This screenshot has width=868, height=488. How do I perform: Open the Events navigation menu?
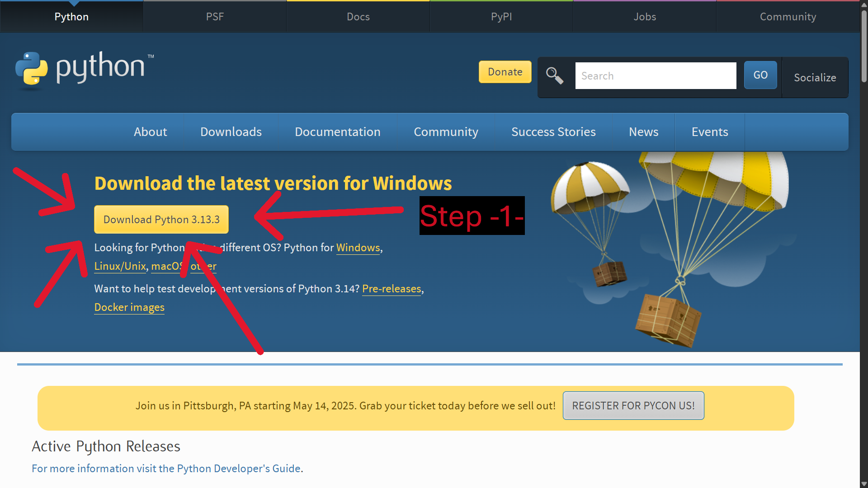point(710,132)
